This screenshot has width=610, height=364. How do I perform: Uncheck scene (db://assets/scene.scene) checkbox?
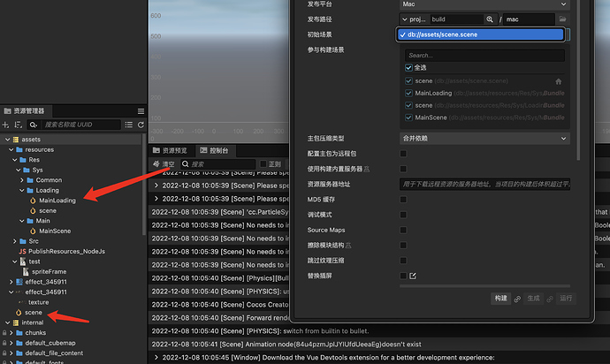point(408,81)
